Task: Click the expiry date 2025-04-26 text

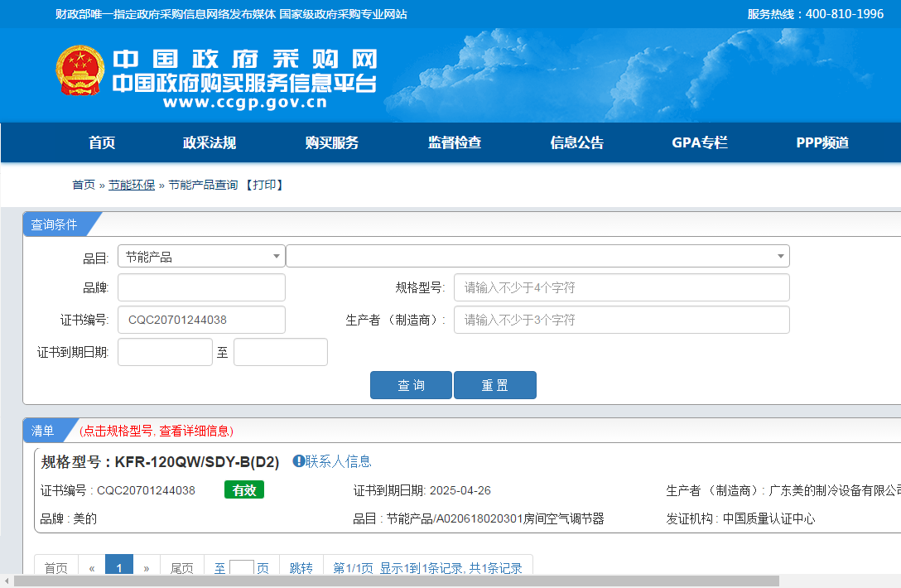Action: (x=460, y=490)
